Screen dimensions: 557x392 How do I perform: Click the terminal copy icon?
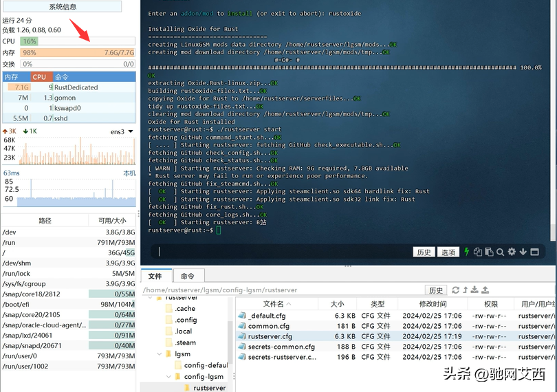pos(478,252)
